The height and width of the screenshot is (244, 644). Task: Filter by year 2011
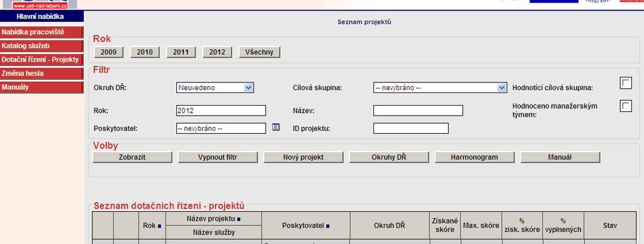click(181, 52)
